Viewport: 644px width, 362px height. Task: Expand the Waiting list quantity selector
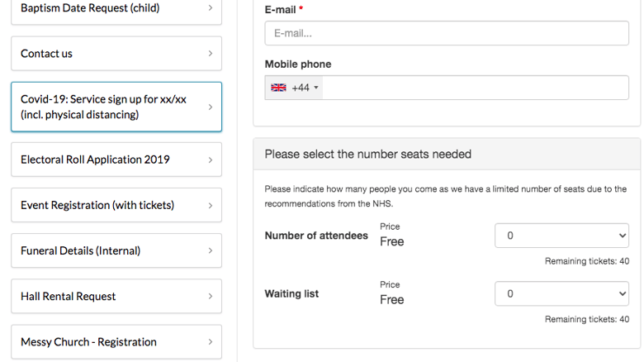(561, 293)
